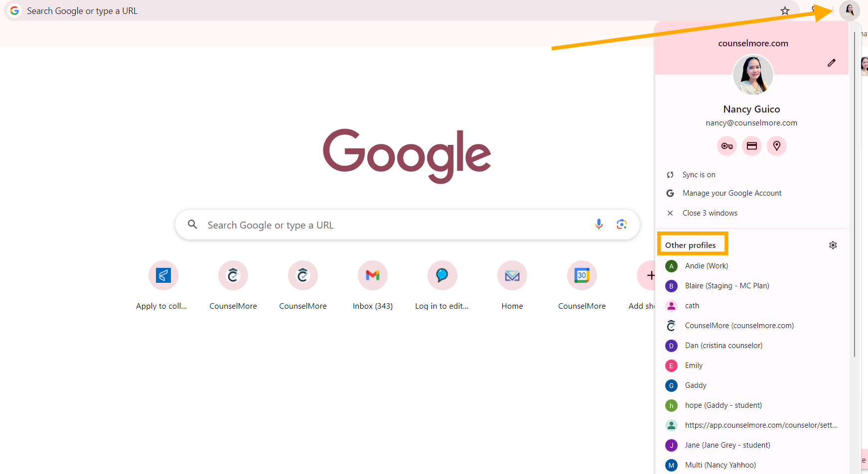868x474 pixels.
Task: Switch to Multi (Nancy Yahhoo) profile
Action: click(752, 465)
